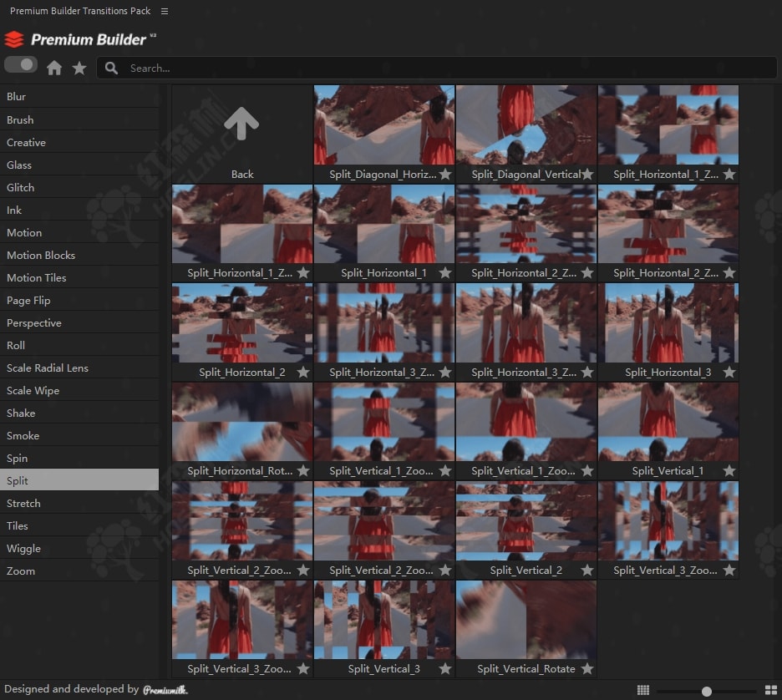Adjust the thumbnail size slider

pyautogui.click(x=707, y=691)
